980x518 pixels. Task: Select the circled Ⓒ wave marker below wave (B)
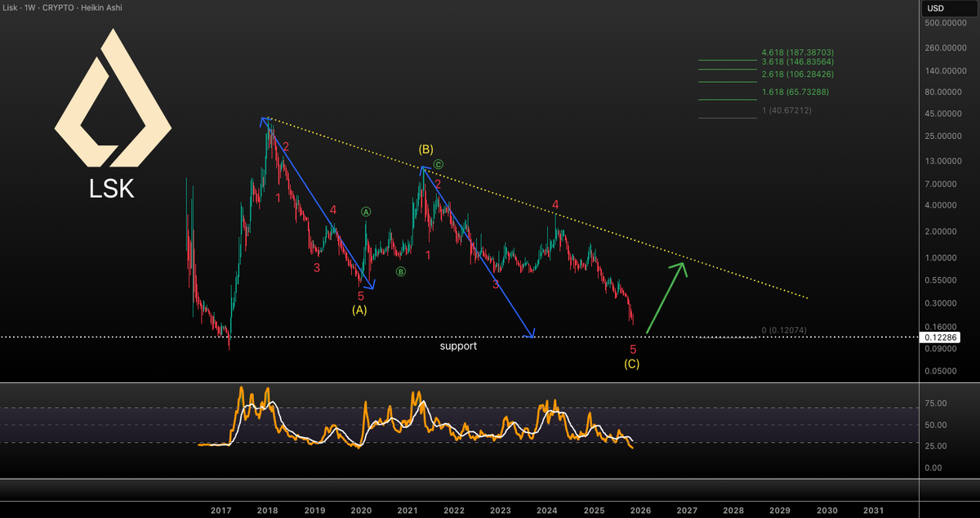[x=439, y=163]
